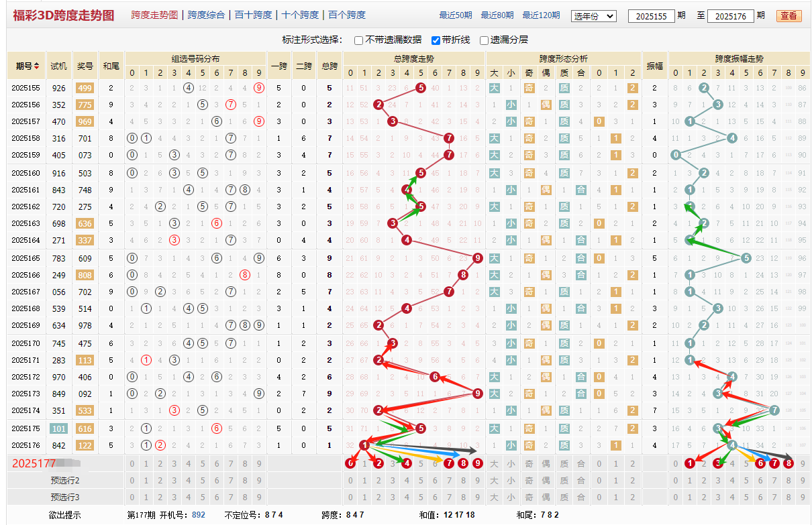
Task: Click the 合 badge in row 2025161
Action: [x=581, y=190]
